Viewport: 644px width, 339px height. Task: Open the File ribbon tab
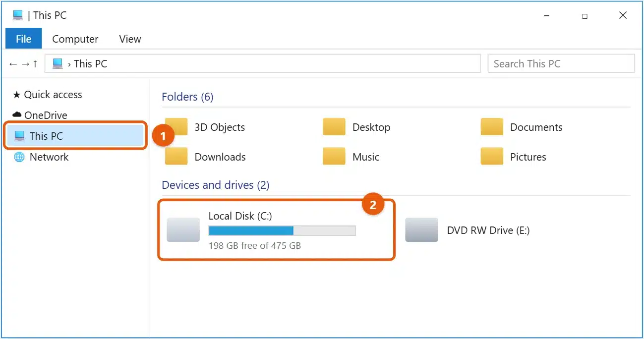click(24, 39)
